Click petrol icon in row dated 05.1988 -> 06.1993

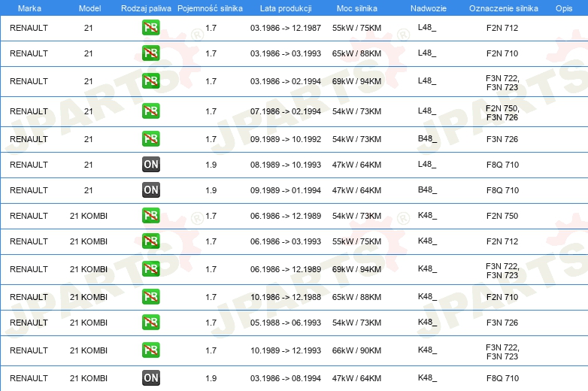pyautogui.click(x=150, y=322)
